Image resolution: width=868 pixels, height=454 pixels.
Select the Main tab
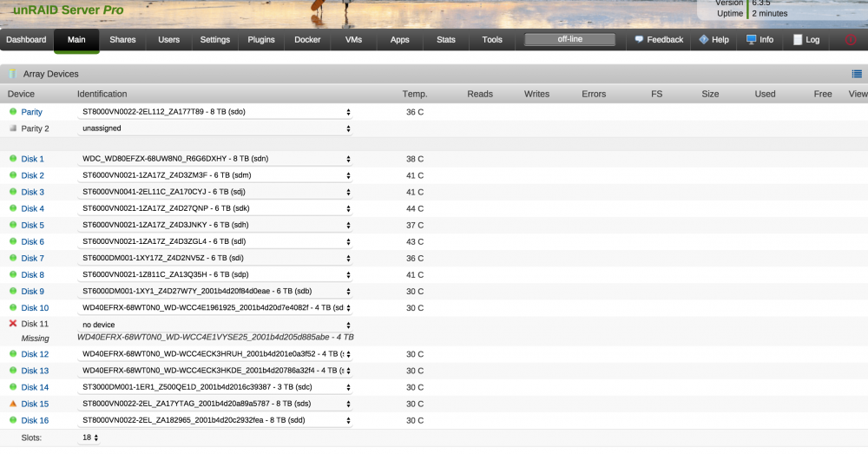(76, 40)
